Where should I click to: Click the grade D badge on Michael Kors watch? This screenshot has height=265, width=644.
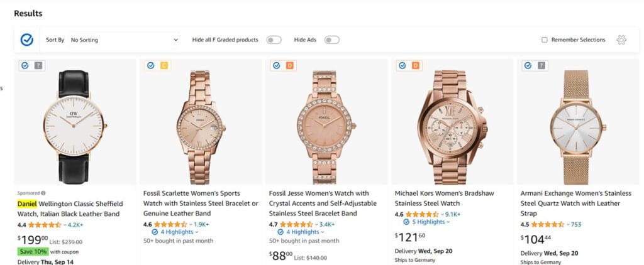pos(416,65)
